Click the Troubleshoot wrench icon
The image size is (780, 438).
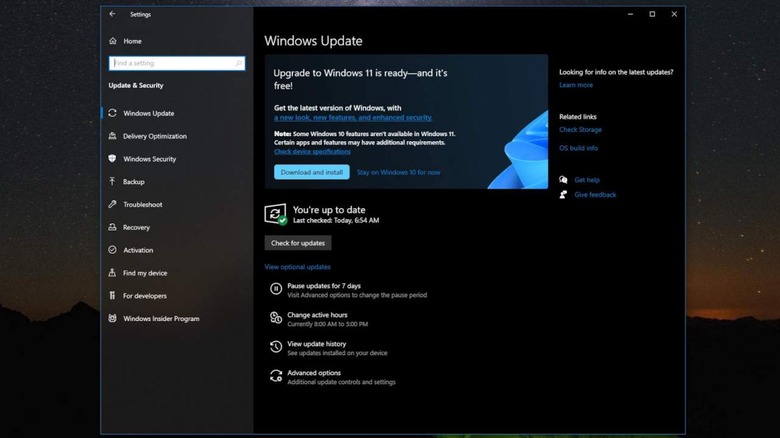112,205
